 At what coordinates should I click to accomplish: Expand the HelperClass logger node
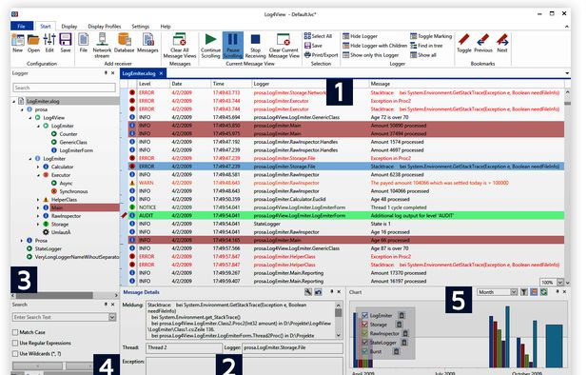[x=38, y=200]
